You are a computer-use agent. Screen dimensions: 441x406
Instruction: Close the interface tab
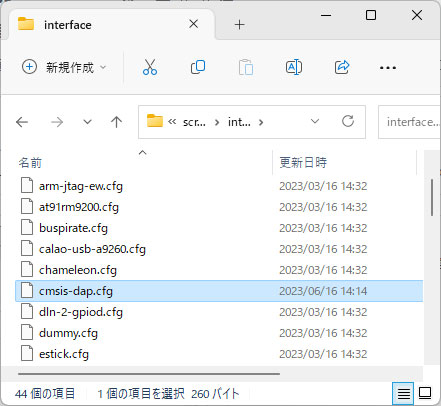[x=194, y=24]
